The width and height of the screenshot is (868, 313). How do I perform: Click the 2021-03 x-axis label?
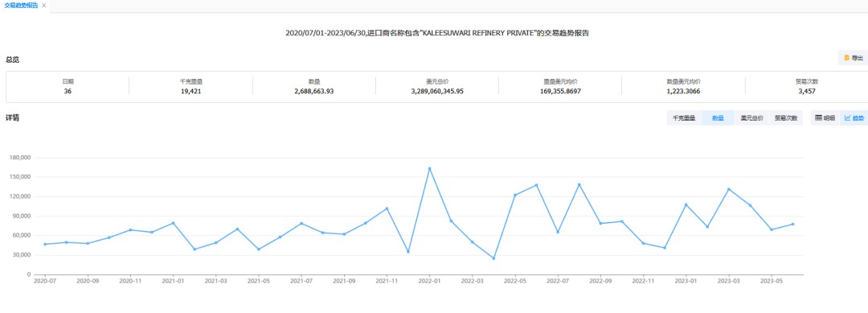click(x=216, y=281)
